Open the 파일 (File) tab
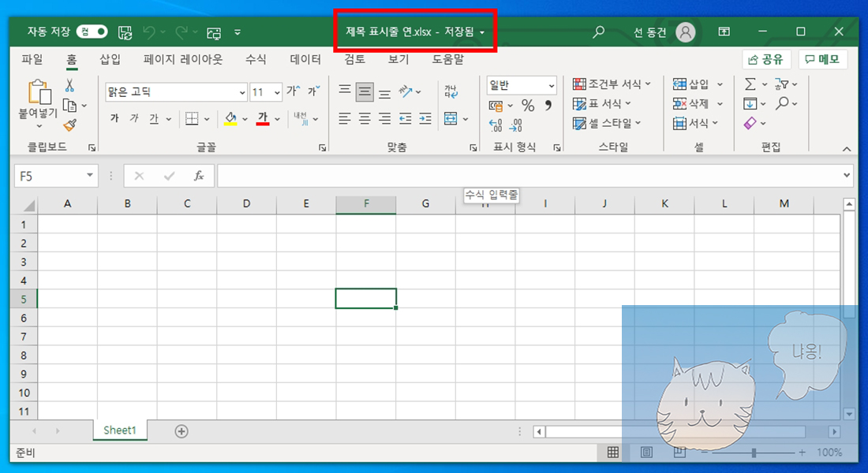The height and width of the screenshot is (473, 868). pos(32,59)
